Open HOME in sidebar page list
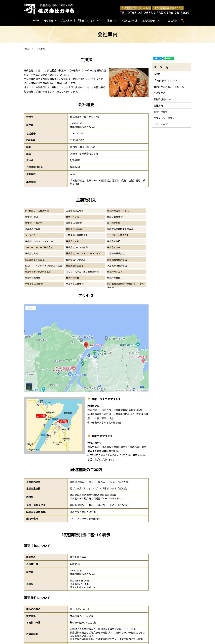The image size is (215, 644). click(171, 74)
